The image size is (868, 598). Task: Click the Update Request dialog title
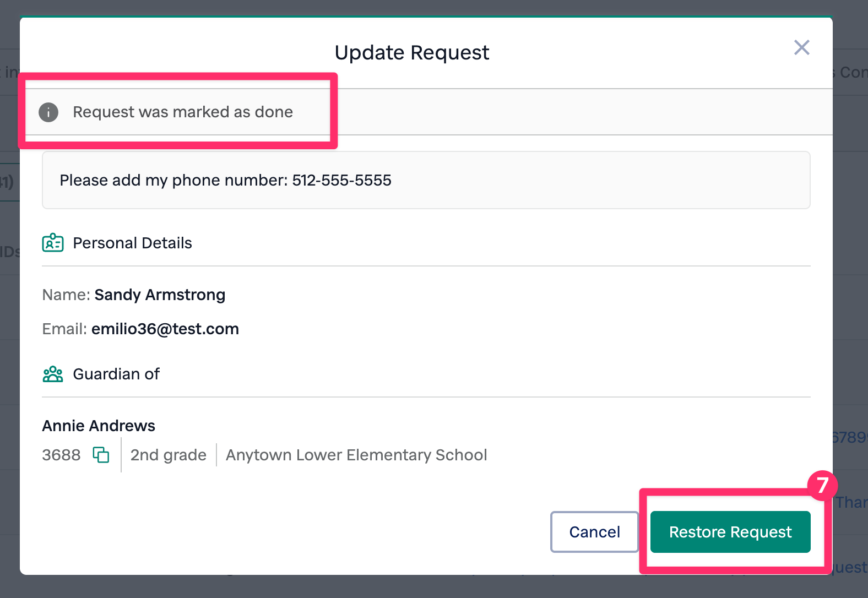pos(411,53)
